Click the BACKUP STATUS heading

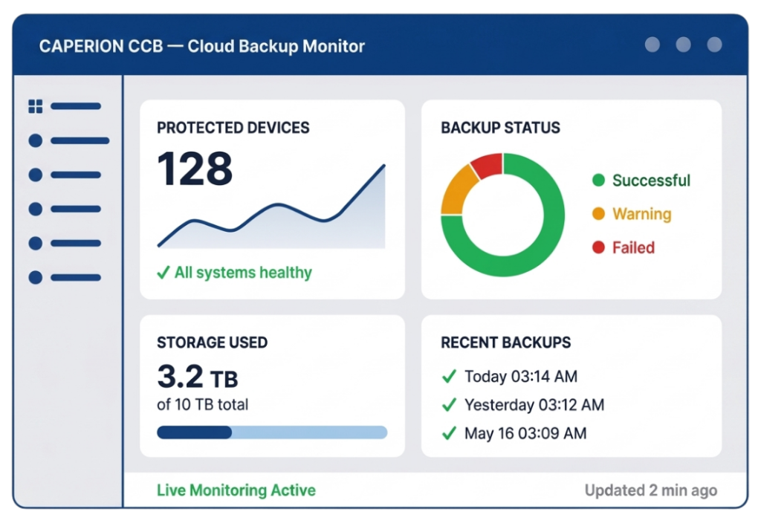tap(500, 128)
